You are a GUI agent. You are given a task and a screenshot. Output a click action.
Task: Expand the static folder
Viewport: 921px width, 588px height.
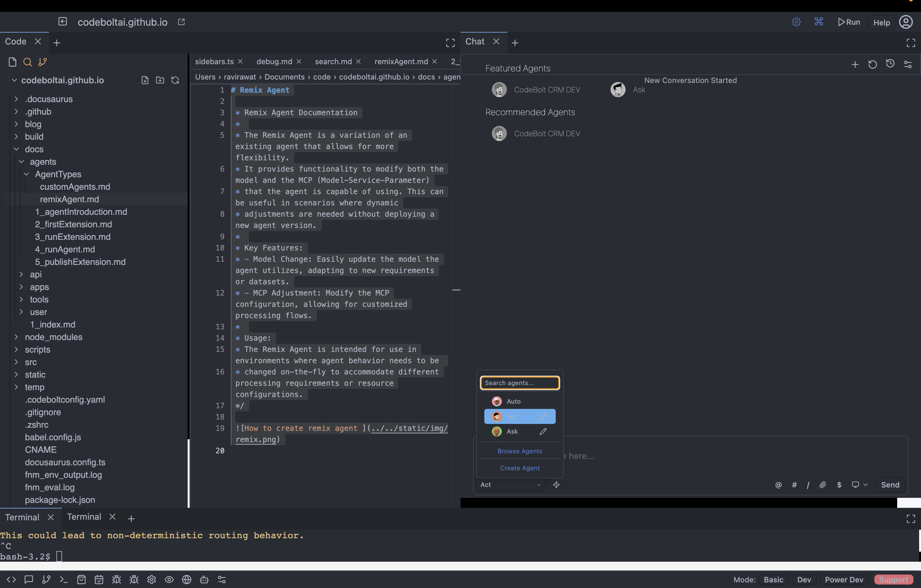pos(16,375)
